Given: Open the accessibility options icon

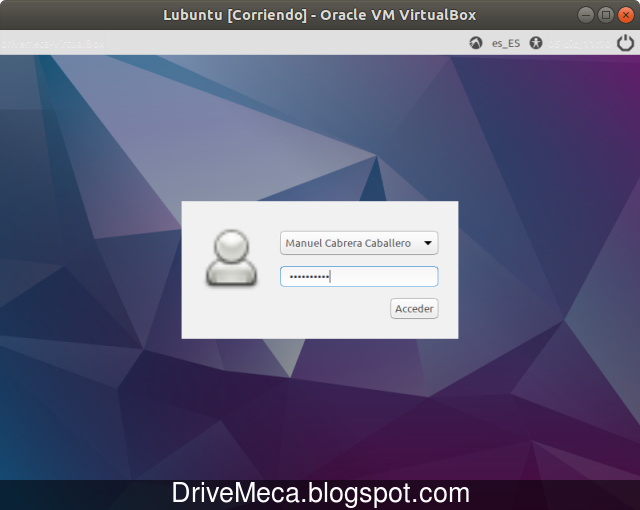Looking at the screenshot, I should point(536,43).
